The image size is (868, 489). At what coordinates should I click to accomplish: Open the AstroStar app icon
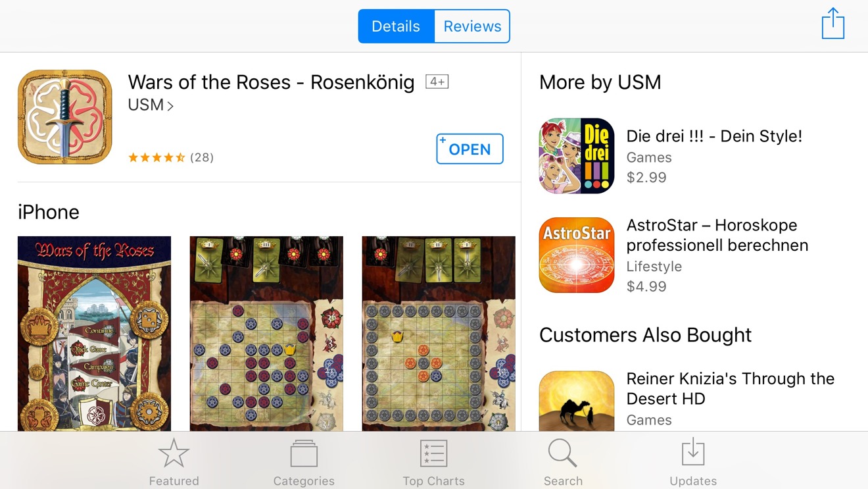point(577,255)
